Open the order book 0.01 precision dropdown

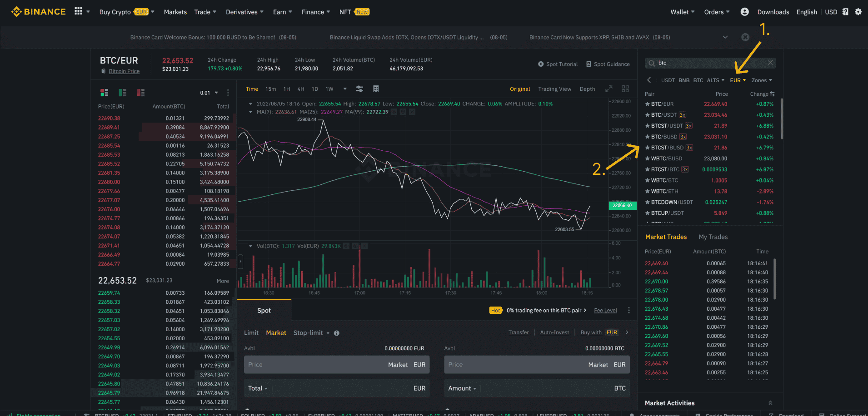(x=209, y=93)
